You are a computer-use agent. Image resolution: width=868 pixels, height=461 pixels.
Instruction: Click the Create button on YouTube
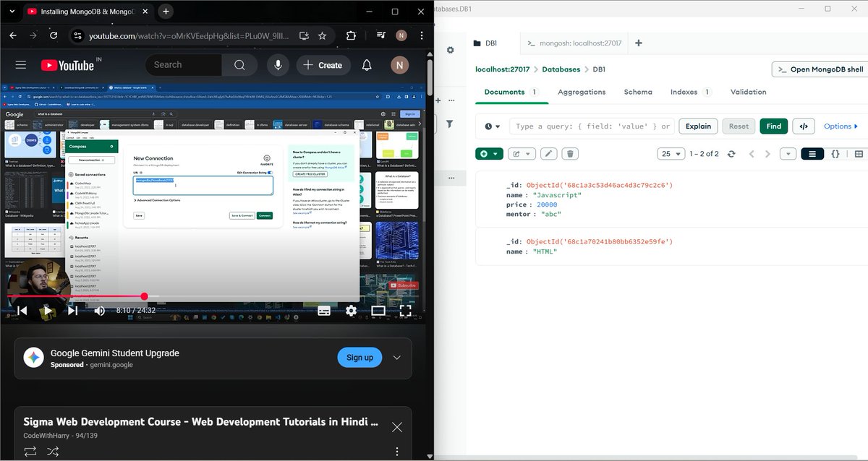point(322,65)
